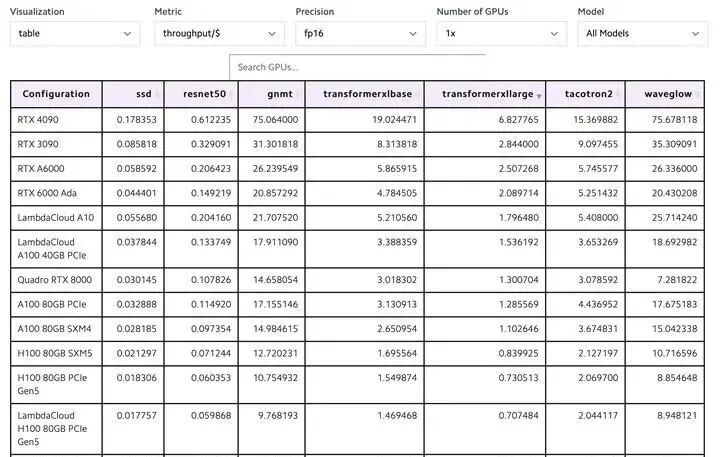Viewport: 720px width, 457px height.
Task: Click into the Search GPUs field
Action: 357,67
